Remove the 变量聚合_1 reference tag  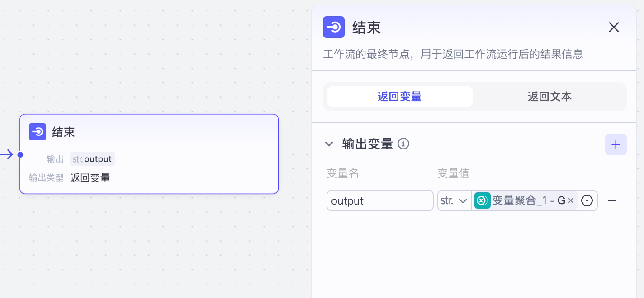point(571,200)
